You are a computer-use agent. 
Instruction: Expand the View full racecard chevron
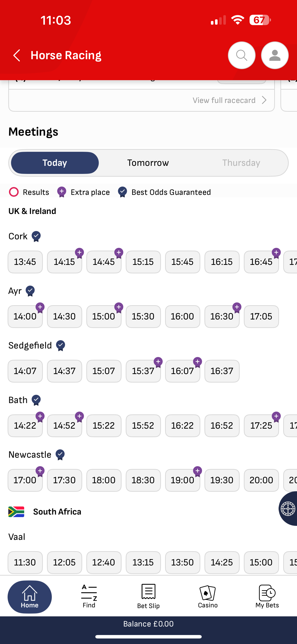[x=264, y=100]
